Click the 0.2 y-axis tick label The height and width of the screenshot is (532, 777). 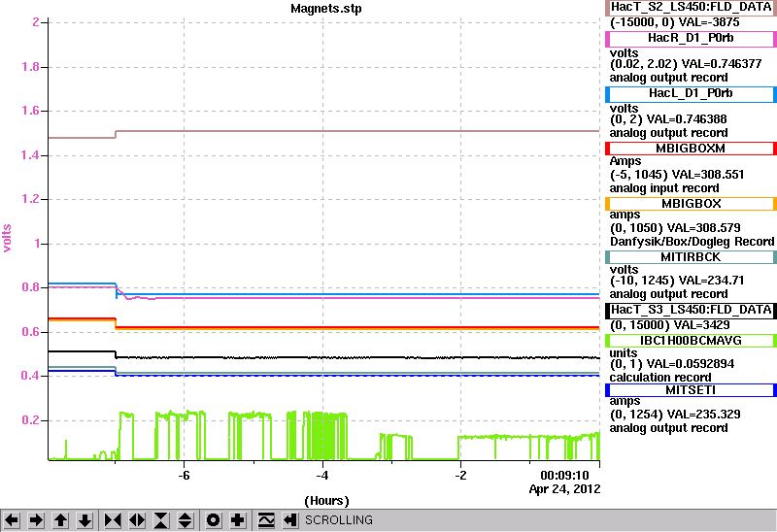click(31, 420)
